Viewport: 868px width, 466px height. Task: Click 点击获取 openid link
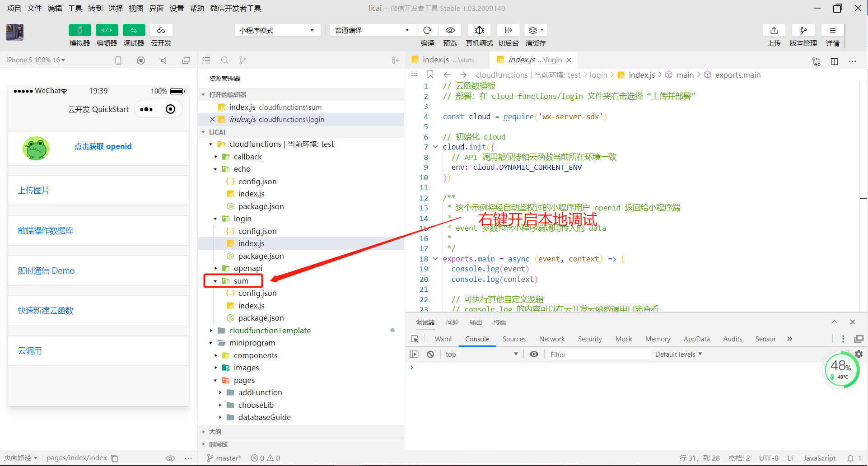pos(103,146)
